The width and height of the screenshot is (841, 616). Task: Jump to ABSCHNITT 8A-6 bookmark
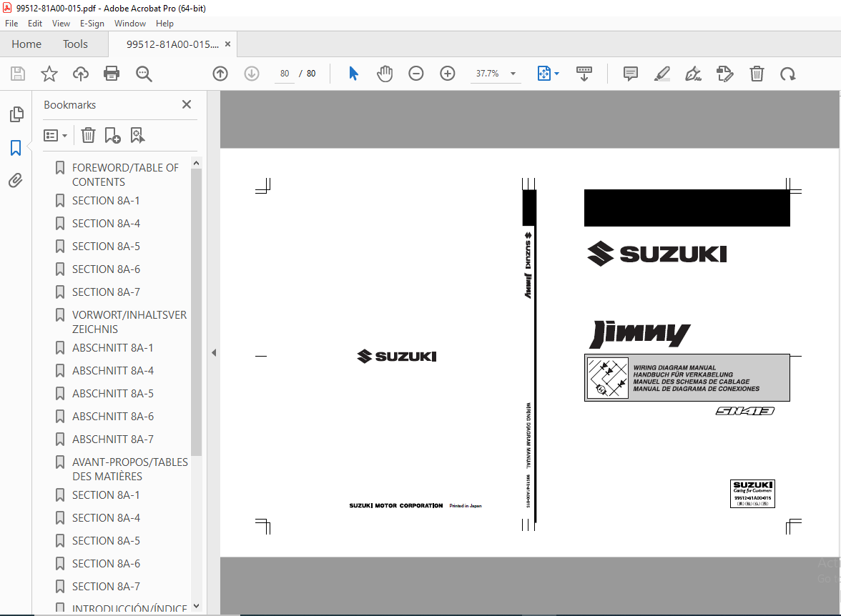[x=113, y=417]
